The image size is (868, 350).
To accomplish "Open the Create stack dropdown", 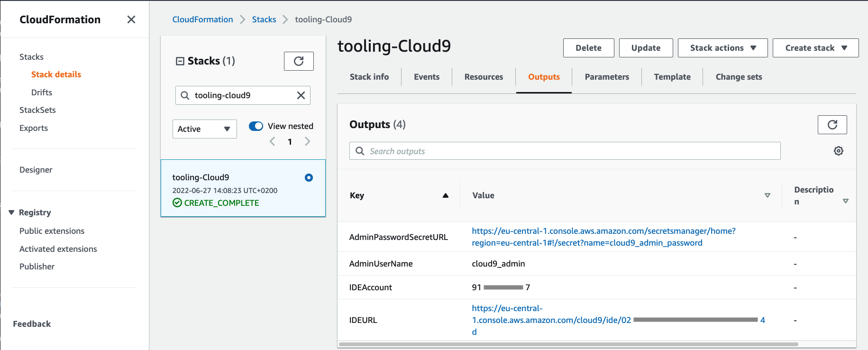I will [815, 48].
